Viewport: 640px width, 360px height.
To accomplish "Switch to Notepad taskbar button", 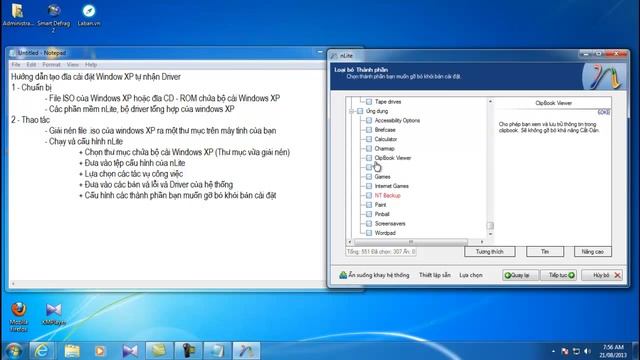I will pyautogui.click(x=217, y=351).
